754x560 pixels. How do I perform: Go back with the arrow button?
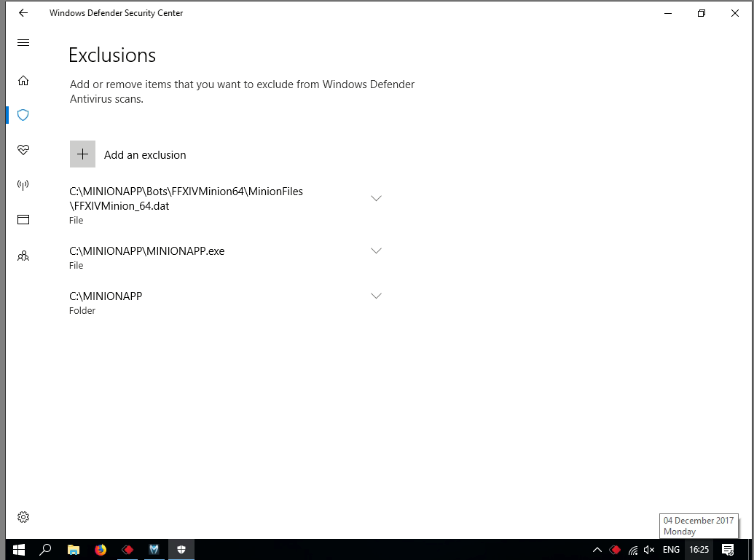(23, 13)
